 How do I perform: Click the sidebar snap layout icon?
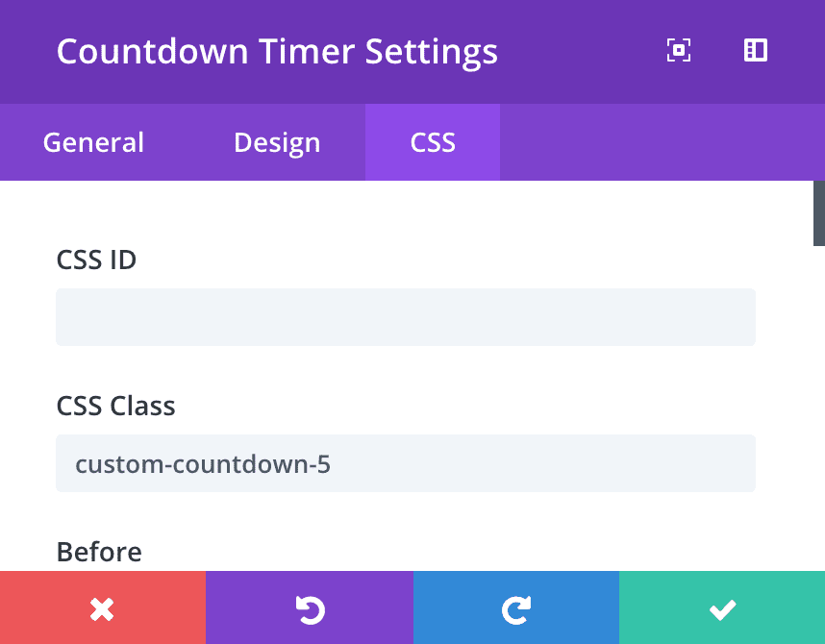click(756, 50)
